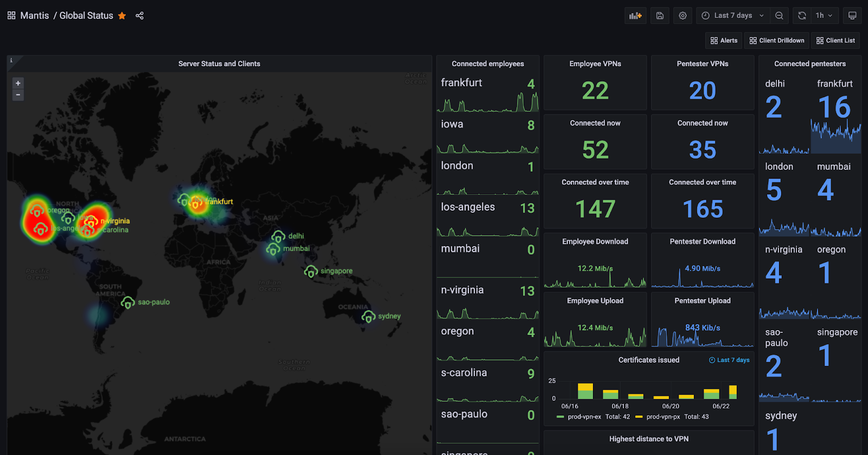The width and height of the screenshot is (868, 455).
Task: Click the frankfurt row in Connected employees
Action: coord(488,93)
